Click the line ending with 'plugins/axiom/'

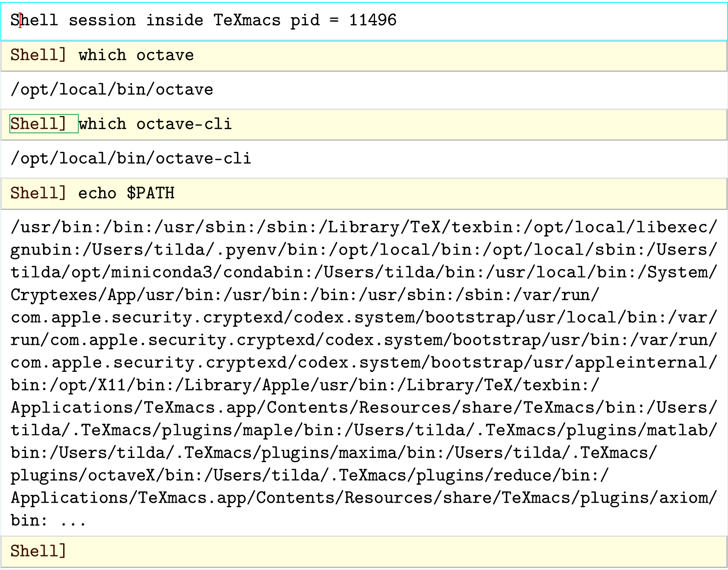[364, 498]
